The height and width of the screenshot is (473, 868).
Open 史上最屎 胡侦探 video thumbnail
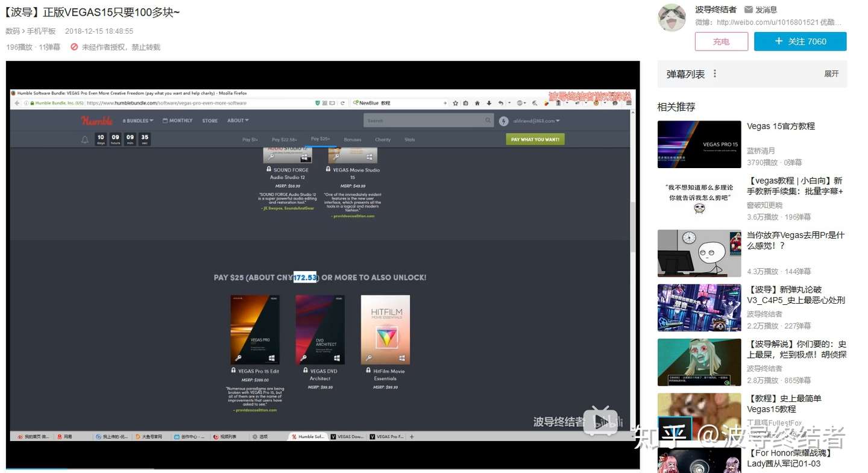tap(699, 362)
